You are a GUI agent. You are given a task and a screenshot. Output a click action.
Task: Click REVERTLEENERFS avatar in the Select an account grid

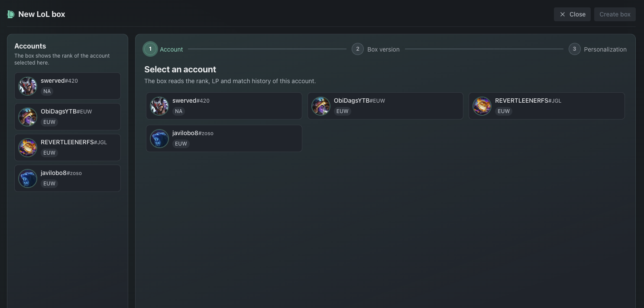pyautogui.click(x=482, y=106)
